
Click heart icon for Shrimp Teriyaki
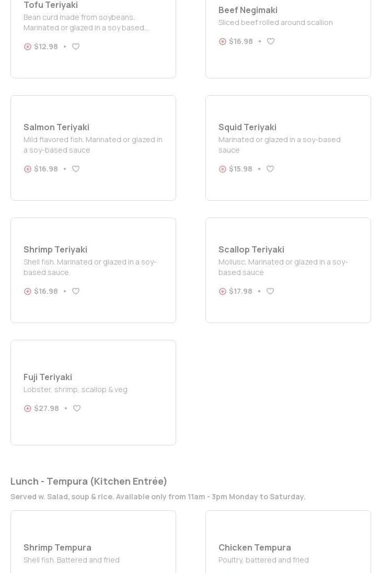pyautogui.click(x=76, y=291)
